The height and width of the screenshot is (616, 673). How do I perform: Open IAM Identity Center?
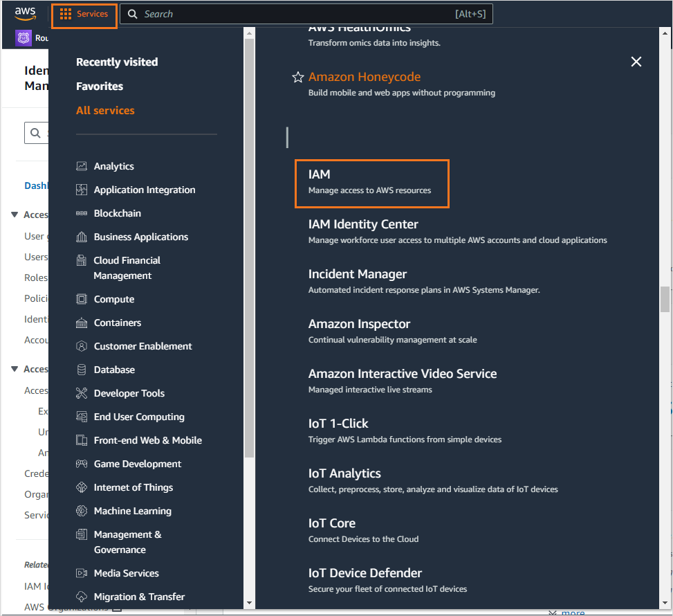363,224
